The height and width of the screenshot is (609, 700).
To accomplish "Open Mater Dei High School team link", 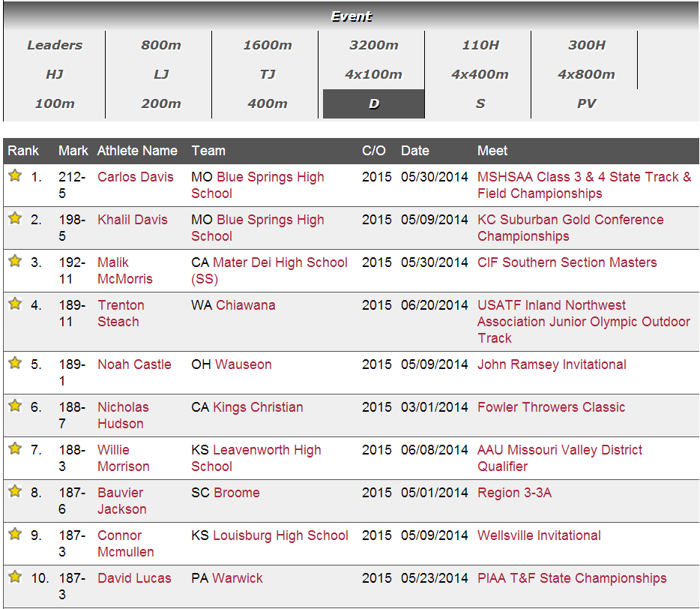I will coord(280,262).
